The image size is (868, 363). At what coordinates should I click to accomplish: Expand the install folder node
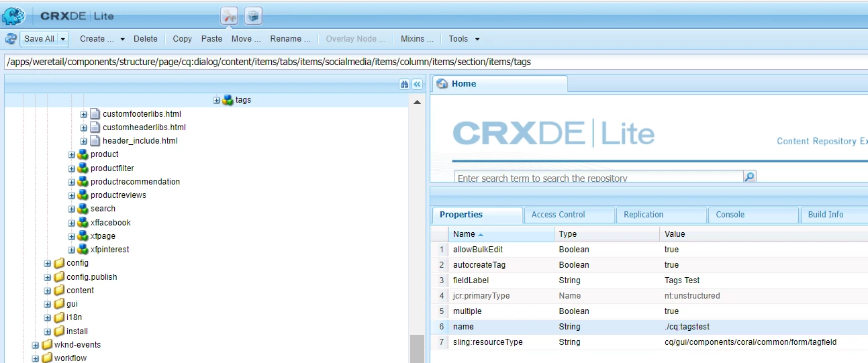click(48, 331)
